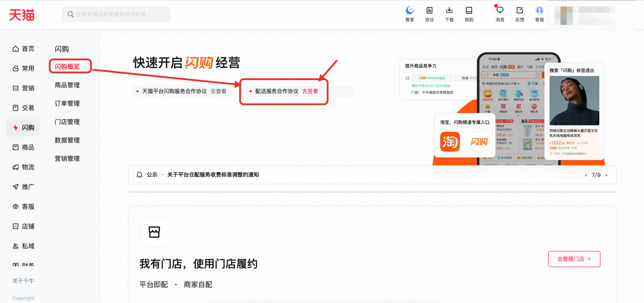Click the headphones product image in banner
644x303 pixels.
[x=574, y=101]
